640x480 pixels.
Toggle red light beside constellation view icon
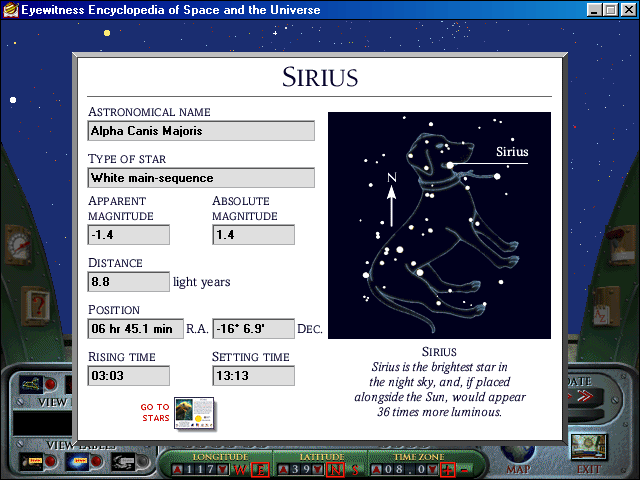pos(51,384)
